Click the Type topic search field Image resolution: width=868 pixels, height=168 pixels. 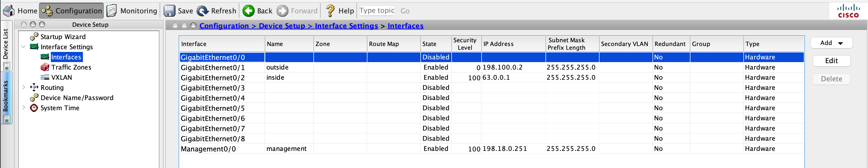pyautogui.click(x=377, y=11)
